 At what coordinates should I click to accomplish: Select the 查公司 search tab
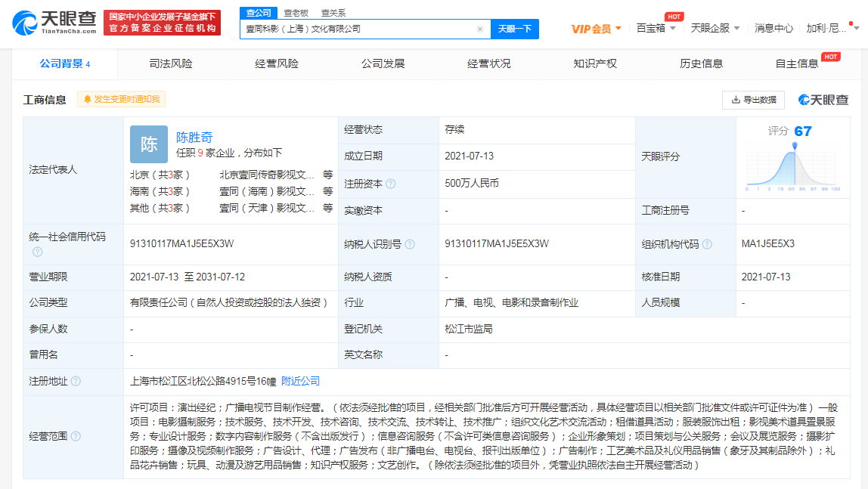259,13
